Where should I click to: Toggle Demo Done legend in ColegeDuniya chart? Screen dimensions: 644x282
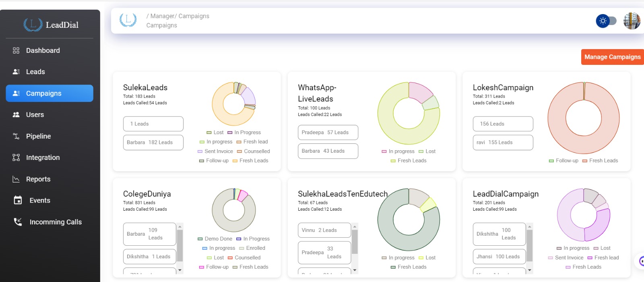point(215,239)
